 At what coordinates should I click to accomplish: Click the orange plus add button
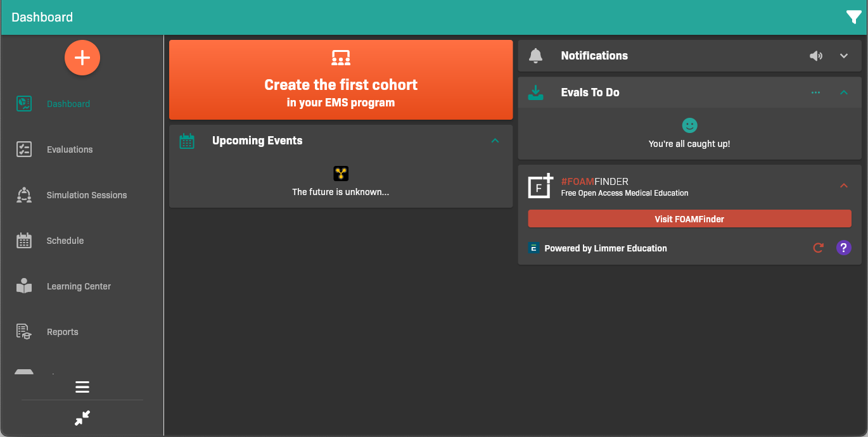[82, 58]
